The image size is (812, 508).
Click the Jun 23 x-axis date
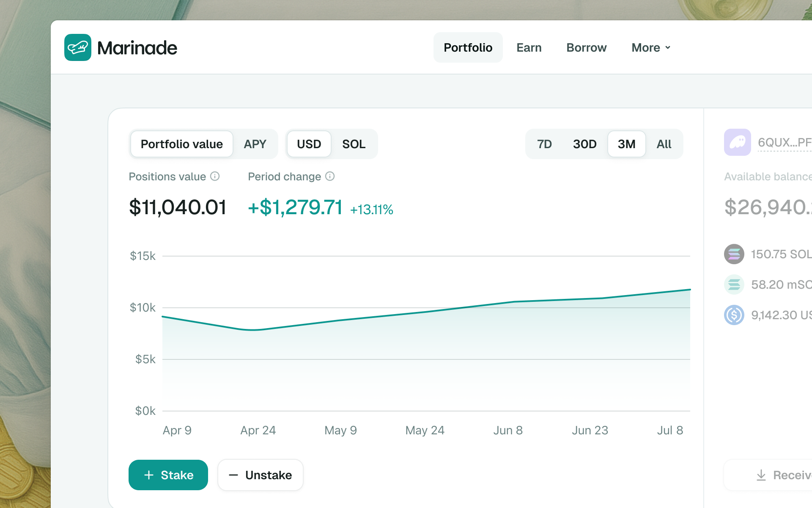(590, 431)
